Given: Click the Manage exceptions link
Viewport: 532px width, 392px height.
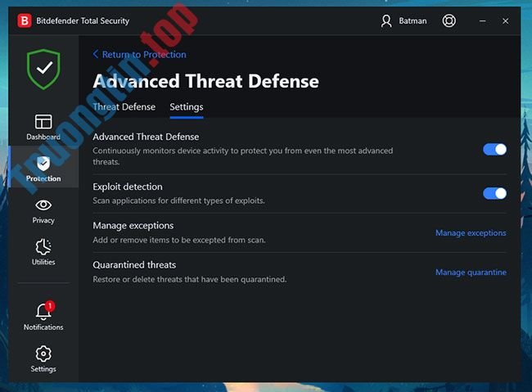Looking at the screenshot, I should pyautogui.click(x=471, y=232).
